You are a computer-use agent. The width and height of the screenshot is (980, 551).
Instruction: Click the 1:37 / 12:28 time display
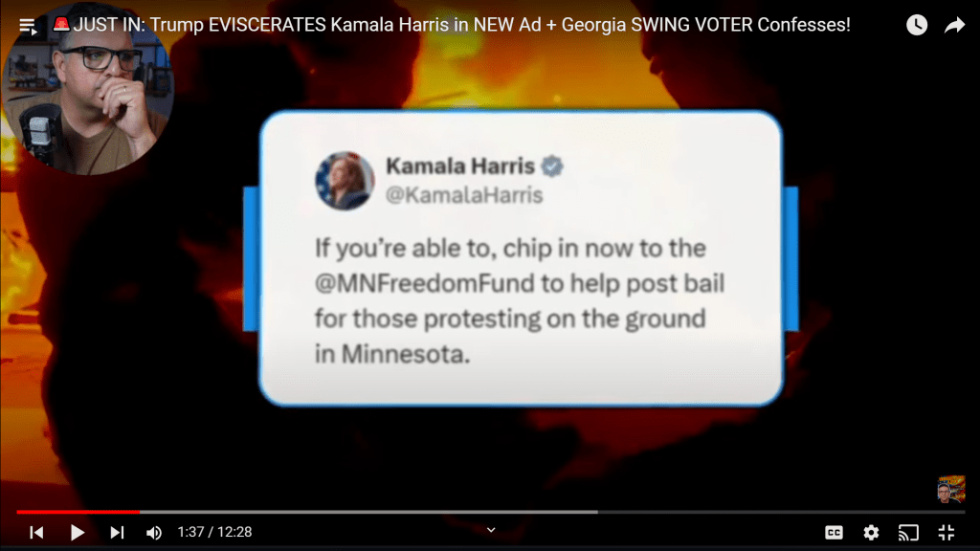(214, 532)
